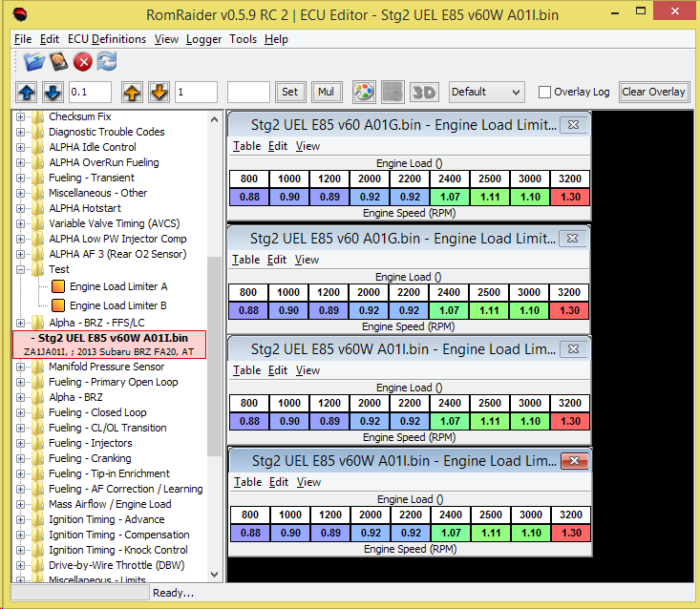Collapse the Test folder in the tree

click(x=21, y=269)
